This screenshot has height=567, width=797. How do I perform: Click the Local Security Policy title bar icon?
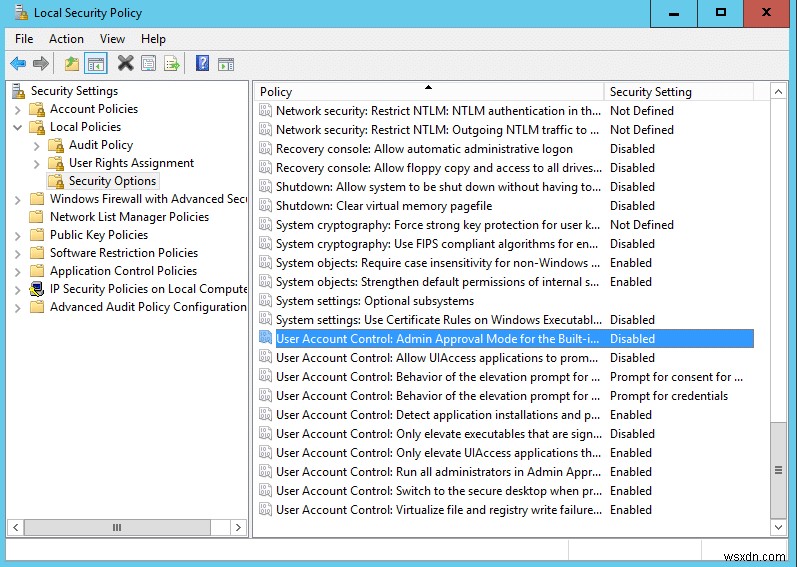coord(21,12)
